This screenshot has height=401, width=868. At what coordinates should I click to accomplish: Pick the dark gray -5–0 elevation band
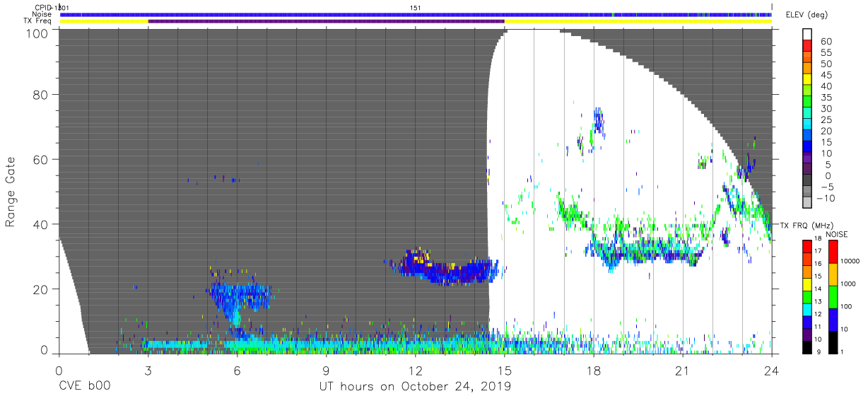808,181
